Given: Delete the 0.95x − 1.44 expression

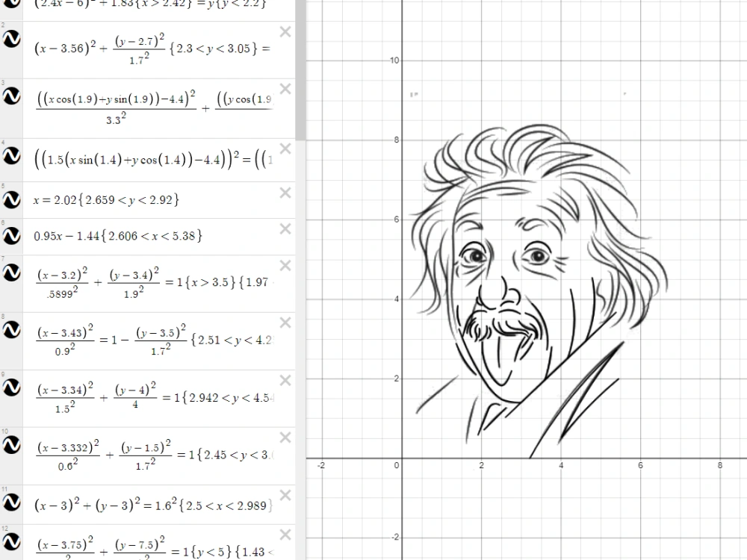Looking at the screenshot, I should pos(285,229).
